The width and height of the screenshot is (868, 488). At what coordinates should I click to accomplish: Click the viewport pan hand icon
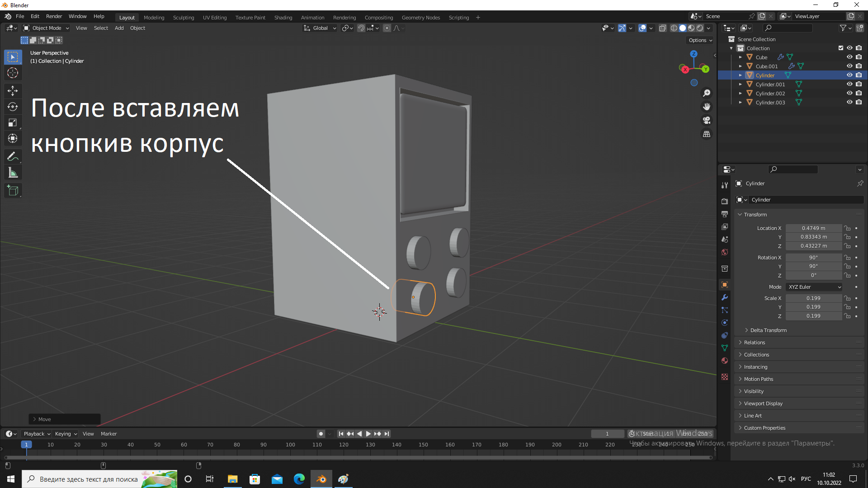coord(707,107)
